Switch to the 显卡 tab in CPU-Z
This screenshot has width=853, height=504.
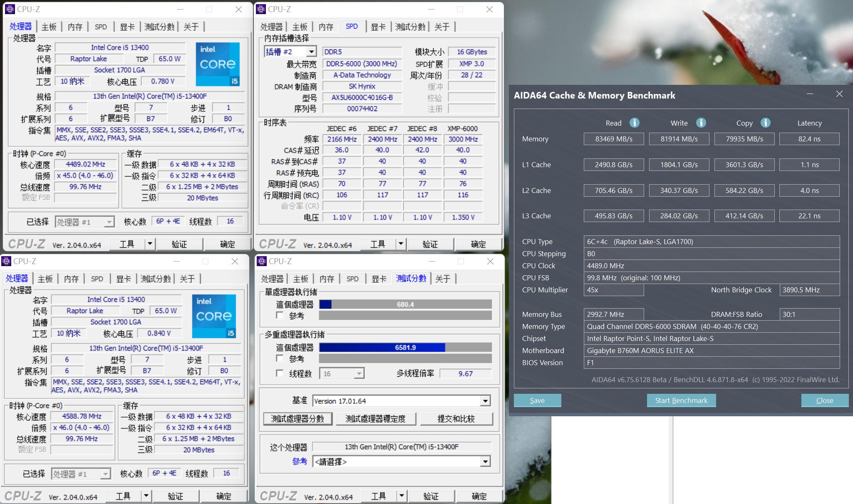pyautogui.click(x=127, y=27)
